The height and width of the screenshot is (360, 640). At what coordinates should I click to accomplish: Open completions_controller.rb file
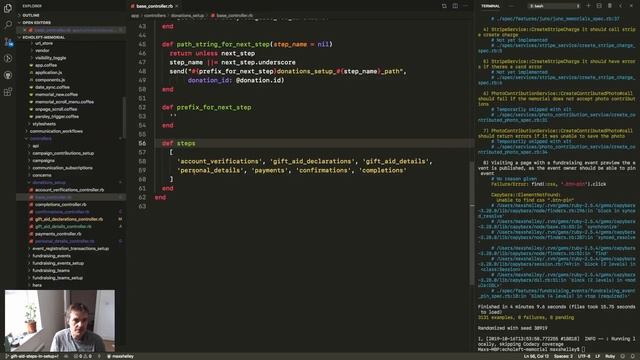coord(60,204)
